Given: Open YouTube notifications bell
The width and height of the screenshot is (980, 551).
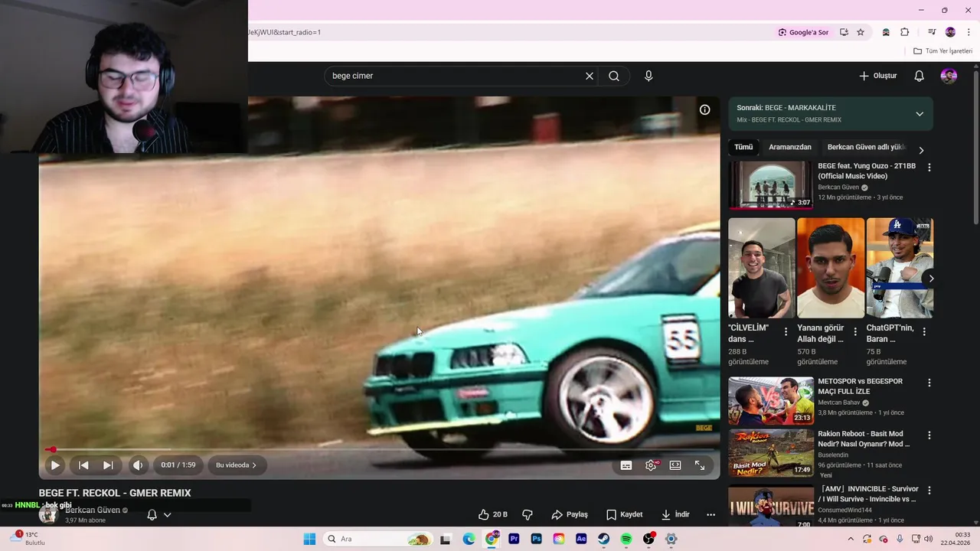Looking at the screenshot, I should pos(920,76).
